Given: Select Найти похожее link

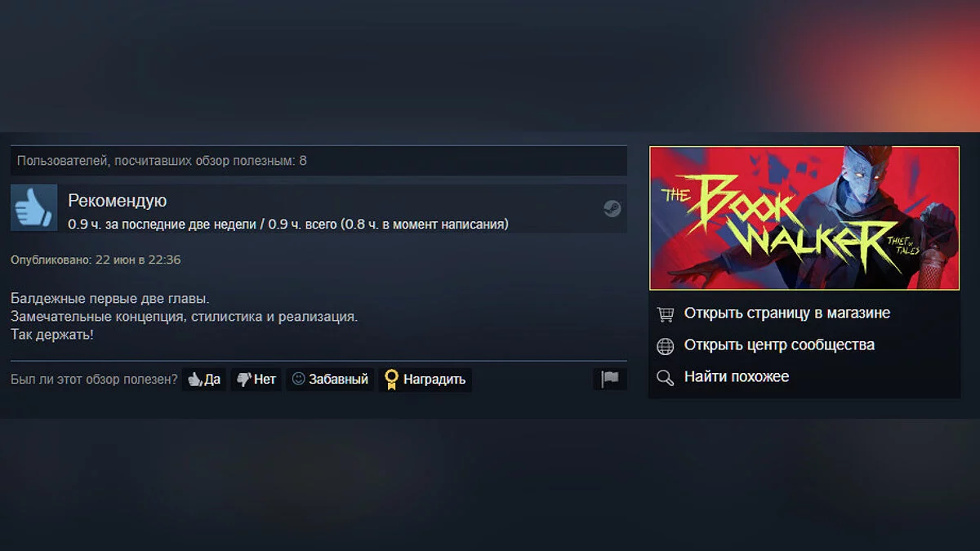Looking at the screenshot, I should click(x=737, y=377).
